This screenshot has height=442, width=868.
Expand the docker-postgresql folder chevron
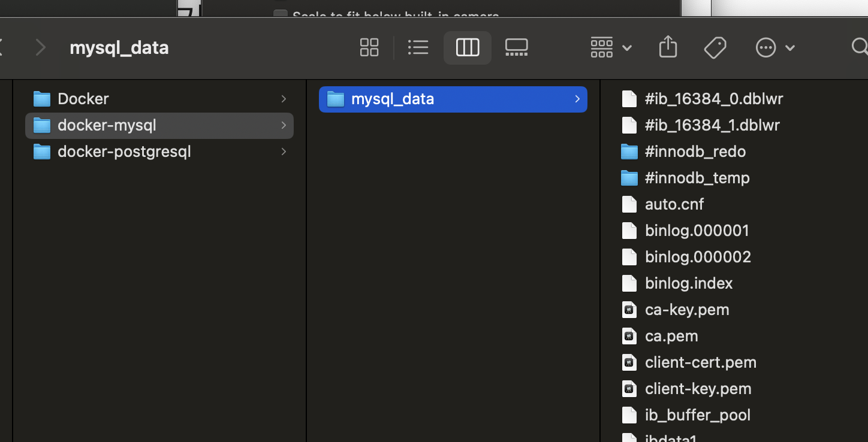284,152
